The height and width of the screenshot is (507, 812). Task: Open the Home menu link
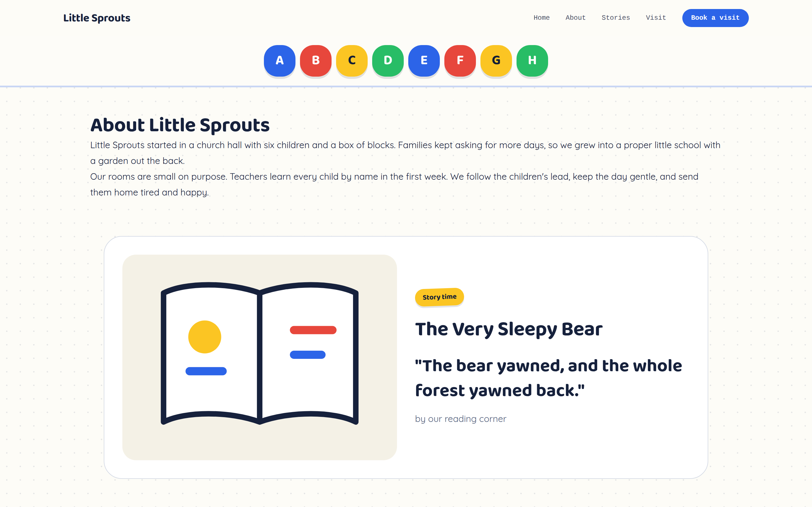click(542, 18)
